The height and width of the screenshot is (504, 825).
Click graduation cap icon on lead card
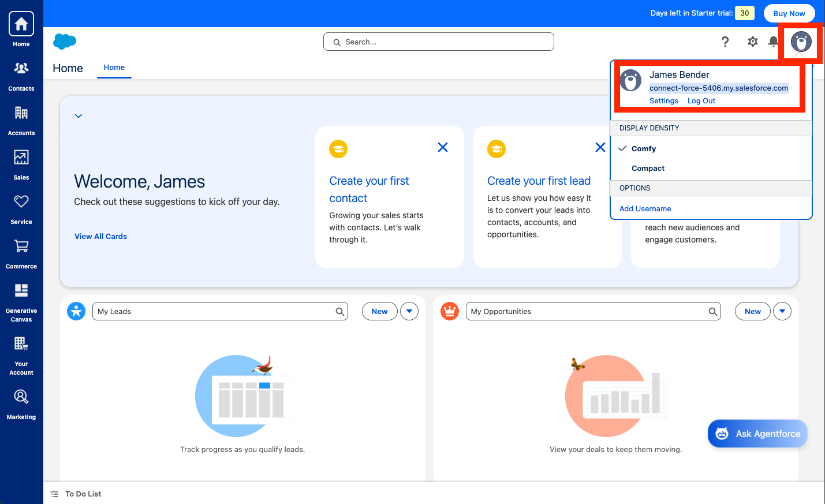(x=497, y=149)
